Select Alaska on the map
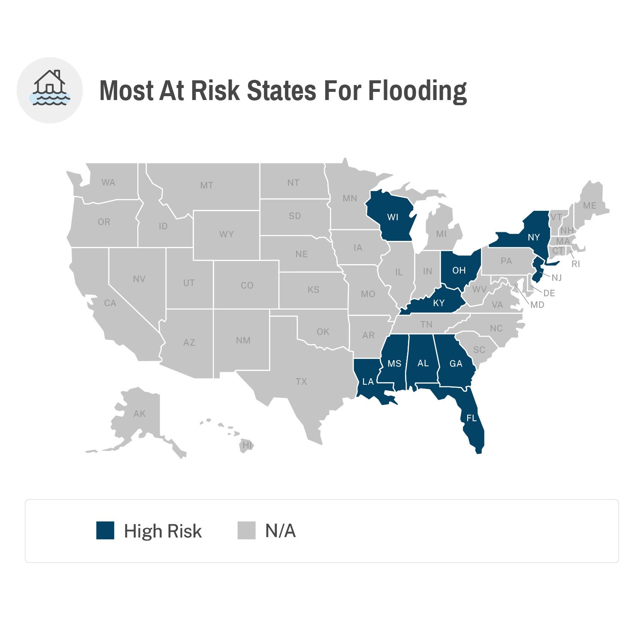Image resolution: width=644 pixels, height=644 pixels. 139,414
